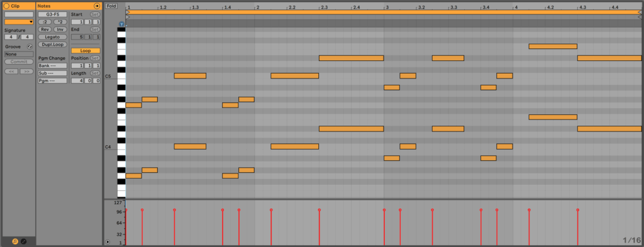Open the Groove hot-swap button
The image size is (644, 247).
click(x=30, y=47)
